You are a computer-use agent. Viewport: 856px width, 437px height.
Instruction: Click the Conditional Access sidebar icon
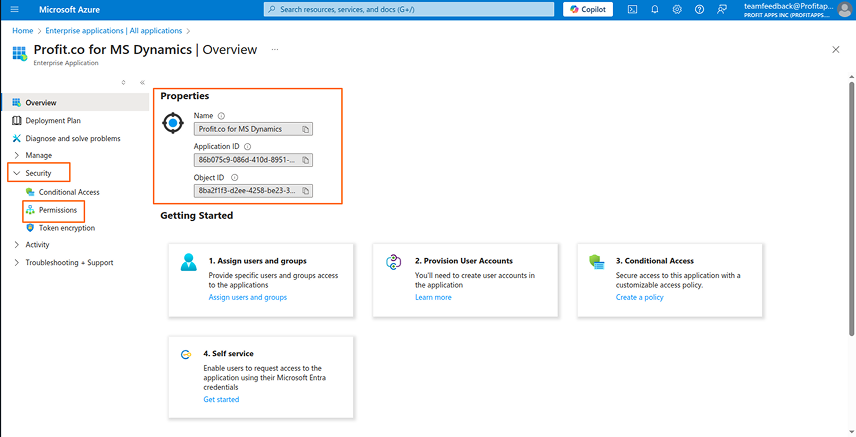pyautogui.click(x=30, y=192)
